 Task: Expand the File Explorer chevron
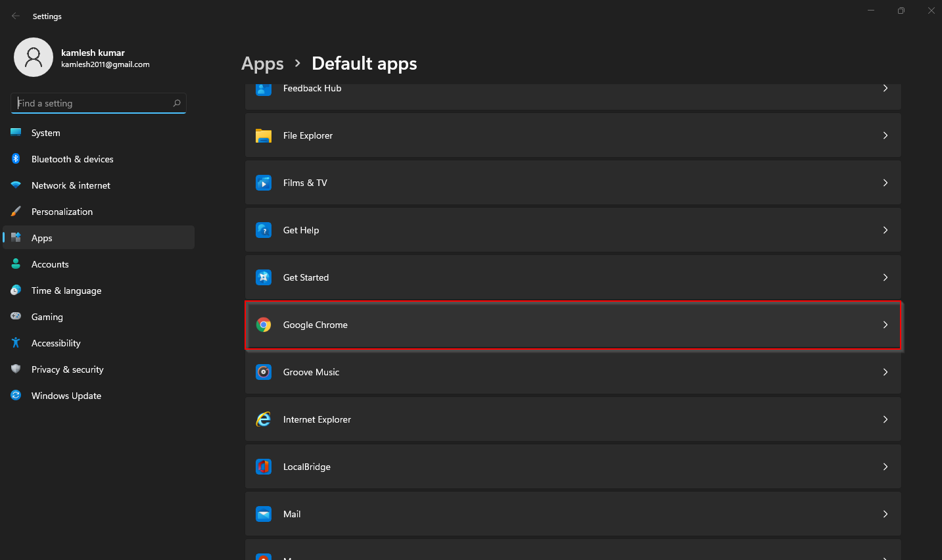point(885,135)
